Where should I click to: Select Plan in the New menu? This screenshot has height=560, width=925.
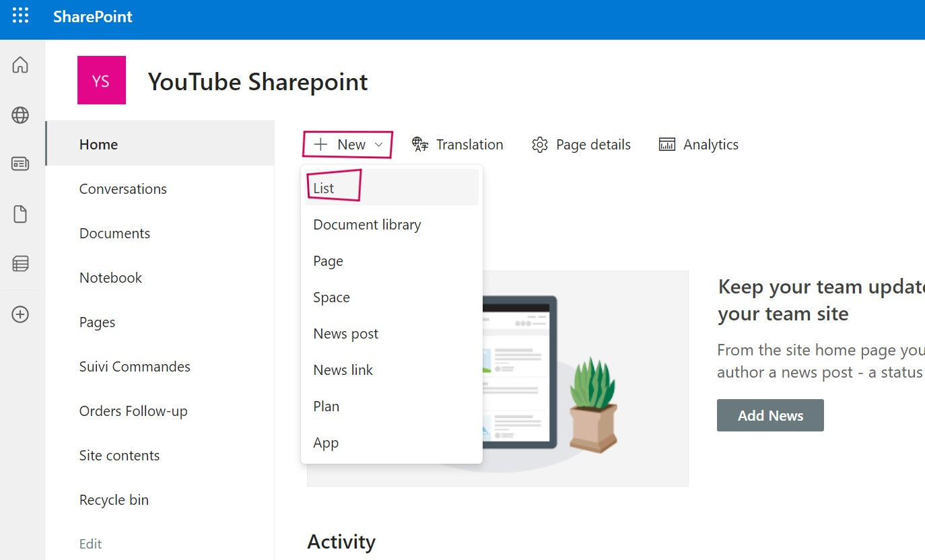point(391,407)
